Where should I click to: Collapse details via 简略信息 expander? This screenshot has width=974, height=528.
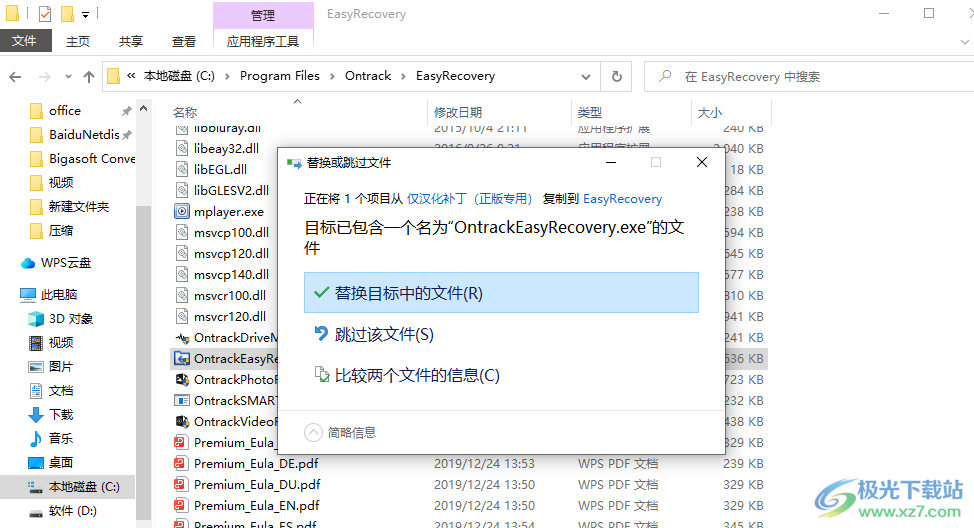click(340, 432)
